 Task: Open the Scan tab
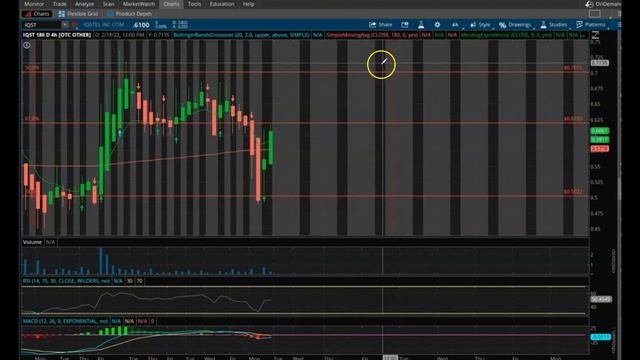(109, 4)
